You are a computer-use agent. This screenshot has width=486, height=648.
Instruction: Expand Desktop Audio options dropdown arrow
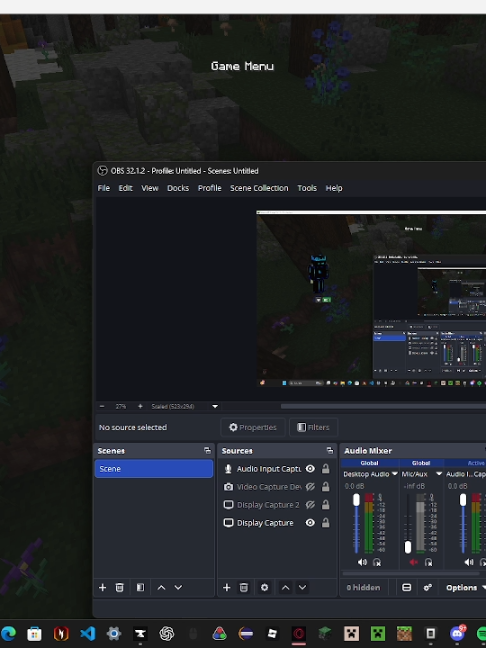click(395, 474)
